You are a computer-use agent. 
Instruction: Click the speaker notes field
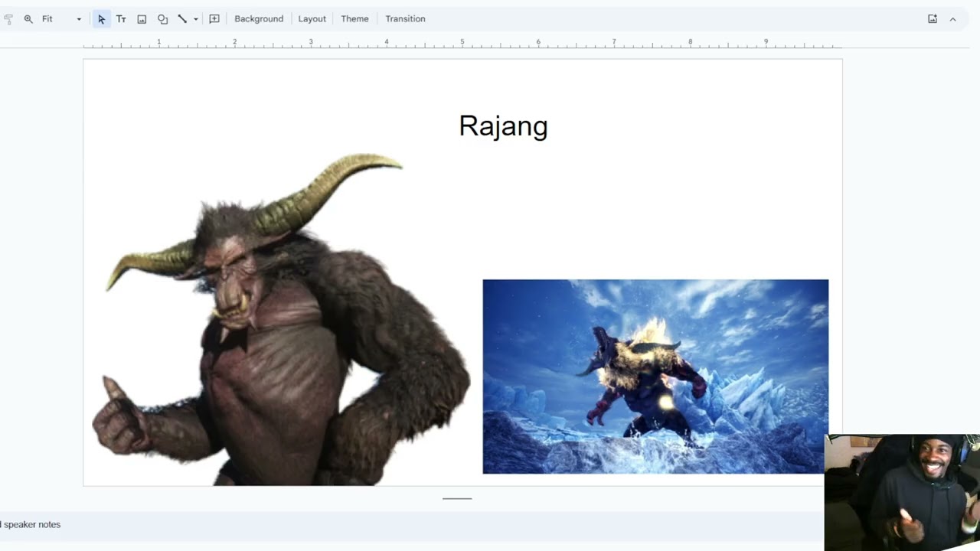point(412,525)
